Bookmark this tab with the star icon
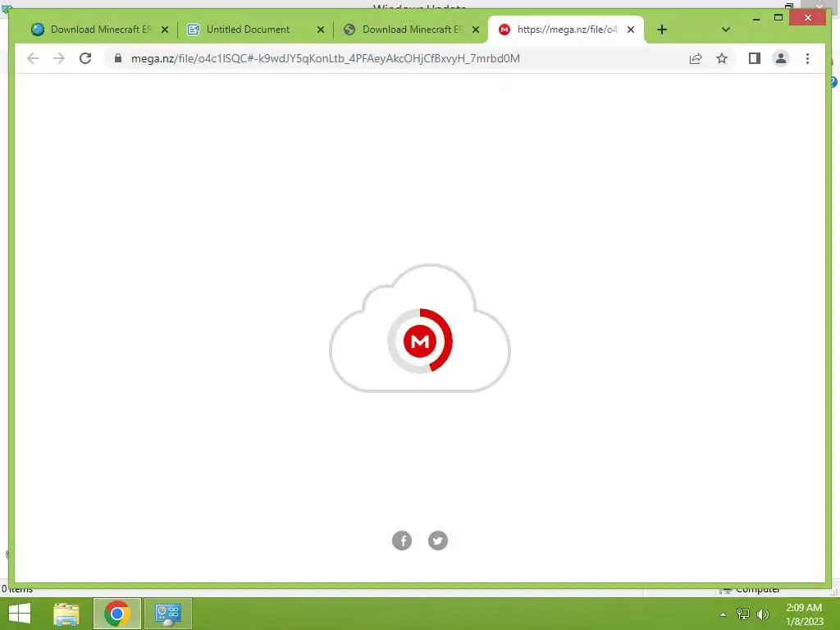The image size is (840, 630). tap(722, 58)
